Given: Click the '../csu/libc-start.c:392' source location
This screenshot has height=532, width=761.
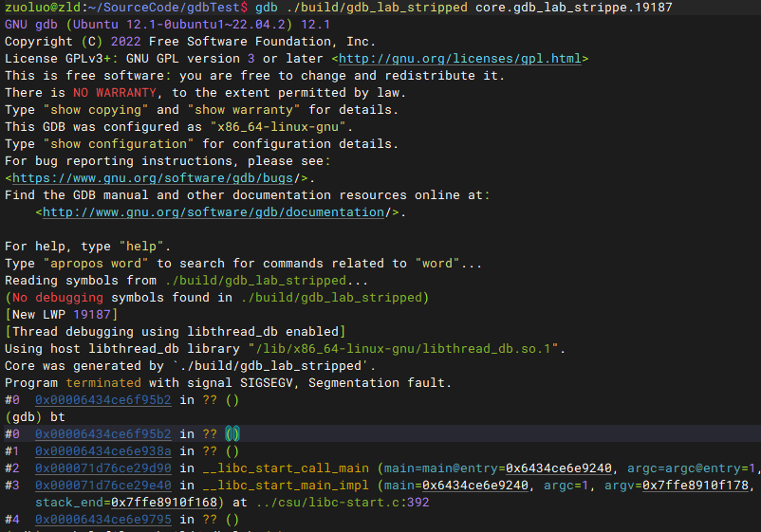Looking at the screenshot, I should click(x=343, y=503).
